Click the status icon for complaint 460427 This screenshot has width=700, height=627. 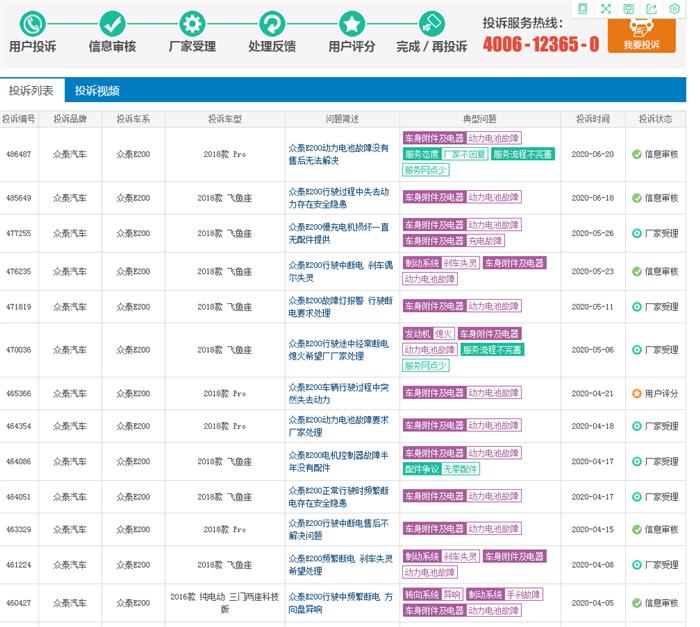point(637,603)
